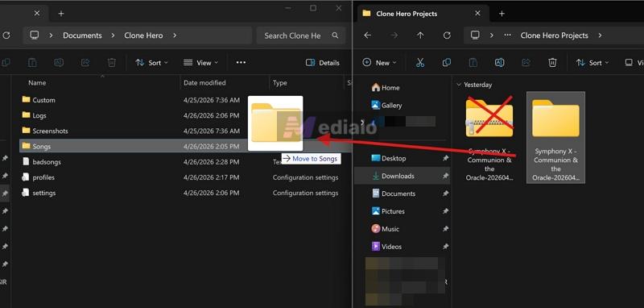The width and height of the screenshot is (644, 308).
Task: Add new tab in right window
Action: [x=502, y=14]
